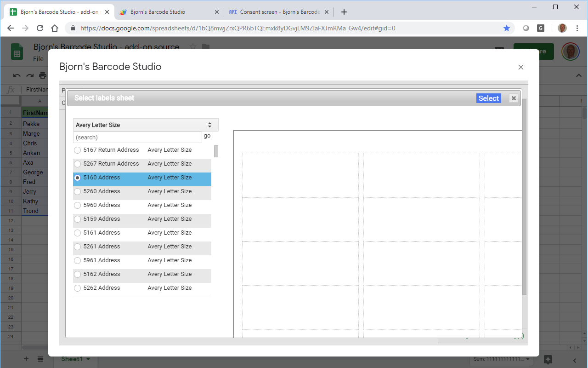Screen dimensions: 588x368
Task: Bookmark this page with the star icon
Action: coord(507,28)
